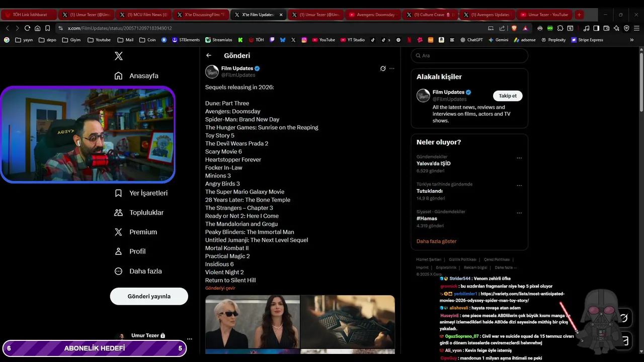This screenshot has height=362, width=644.
Task: Click the Gönderi yayınla post button
Action: click(x=149, y=296)
